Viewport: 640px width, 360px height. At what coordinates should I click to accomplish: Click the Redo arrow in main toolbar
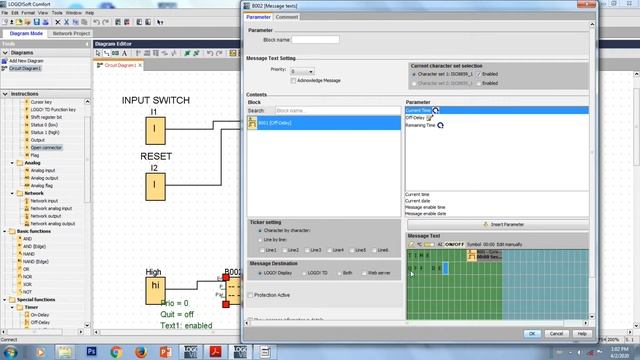tap(105, 22)
